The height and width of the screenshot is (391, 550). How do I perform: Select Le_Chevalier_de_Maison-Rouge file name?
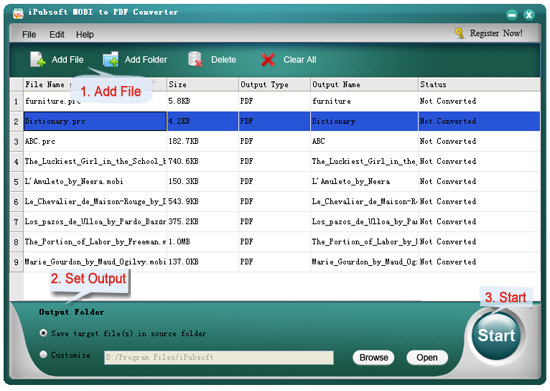(95, 202)
